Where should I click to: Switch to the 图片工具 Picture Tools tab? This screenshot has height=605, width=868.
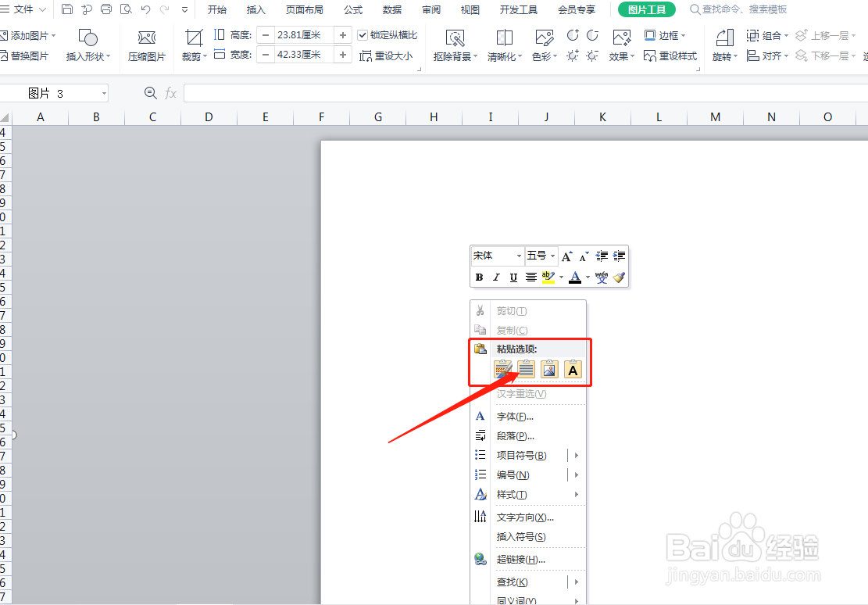click(x=647, y=9)
